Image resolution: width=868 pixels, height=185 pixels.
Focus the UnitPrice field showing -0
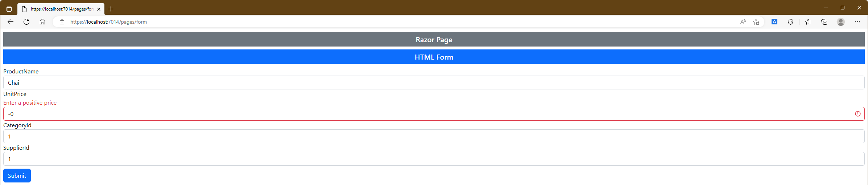coord(434,114)
